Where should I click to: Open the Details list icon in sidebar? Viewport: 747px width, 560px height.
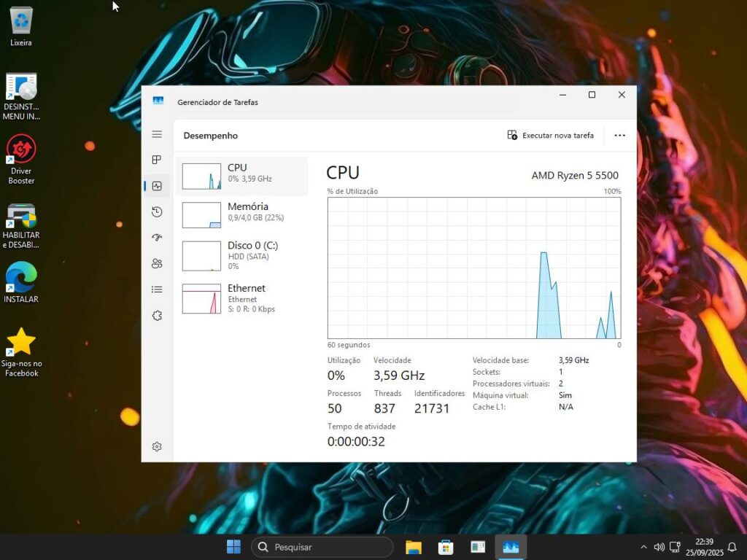(157, 289)
